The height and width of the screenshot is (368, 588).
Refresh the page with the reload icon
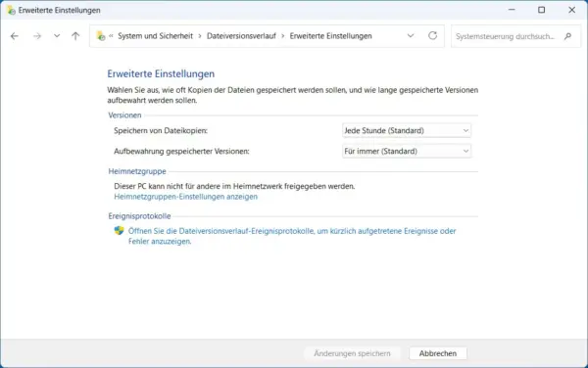(433, 35)
